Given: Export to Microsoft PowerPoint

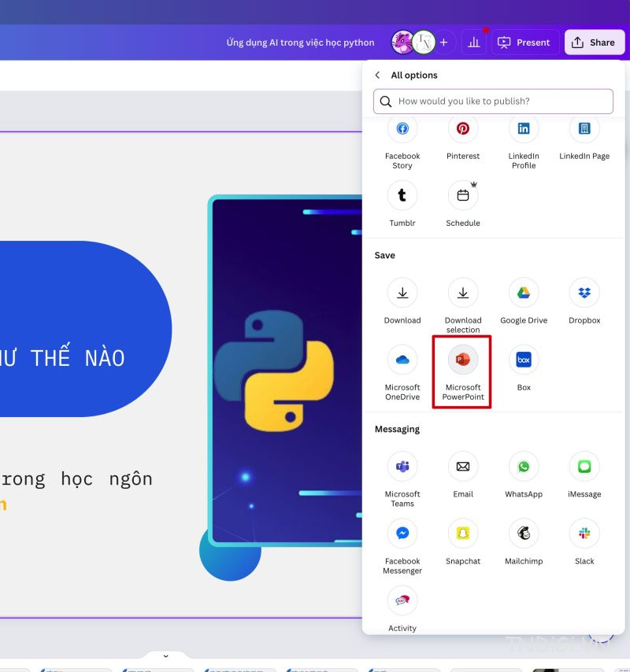Looking at the screenshot, I should coord(463,360).
